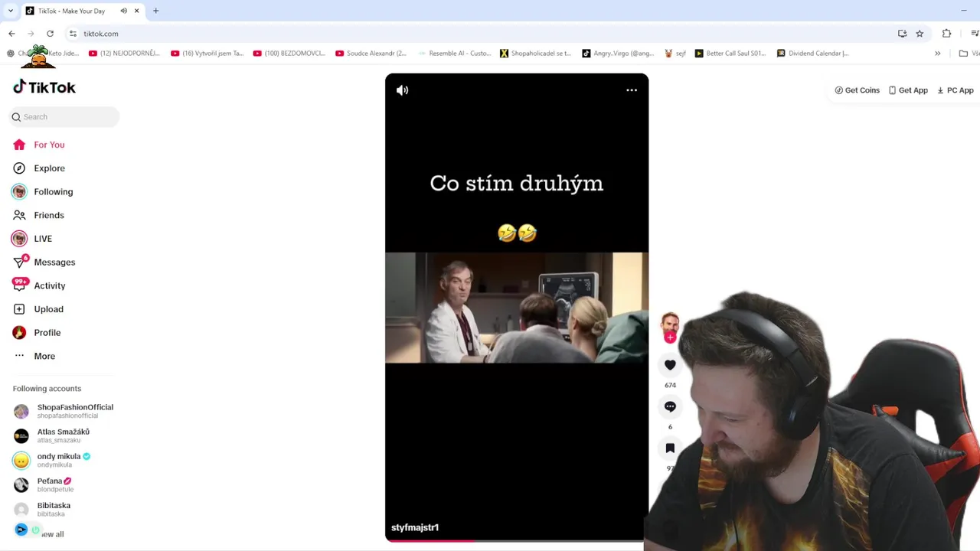Click PC App download button
Viewport: 980px width, 551px height.
(955, 90)
